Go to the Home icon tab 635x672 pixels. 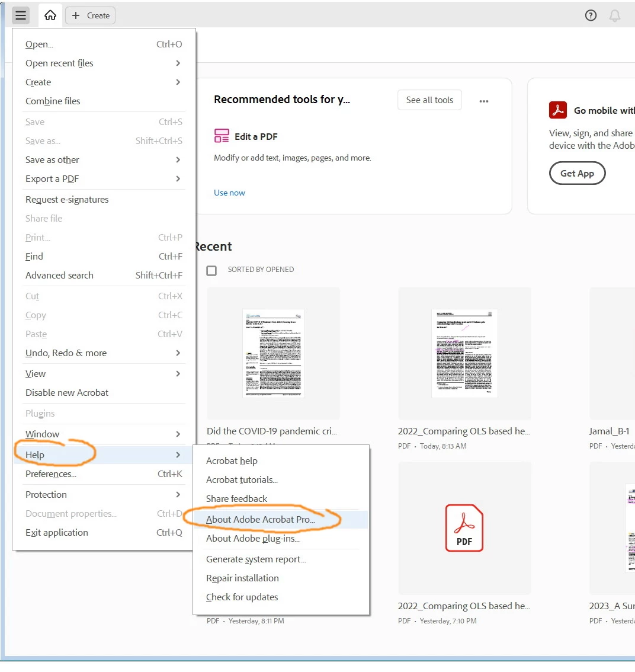(x=50, y=15)
